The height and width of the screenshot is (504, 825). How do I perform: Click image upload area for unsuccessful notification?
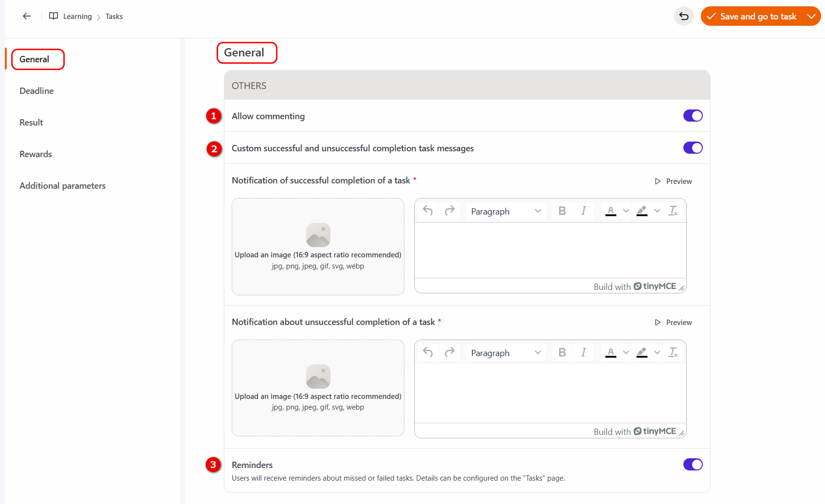[318, 388]
